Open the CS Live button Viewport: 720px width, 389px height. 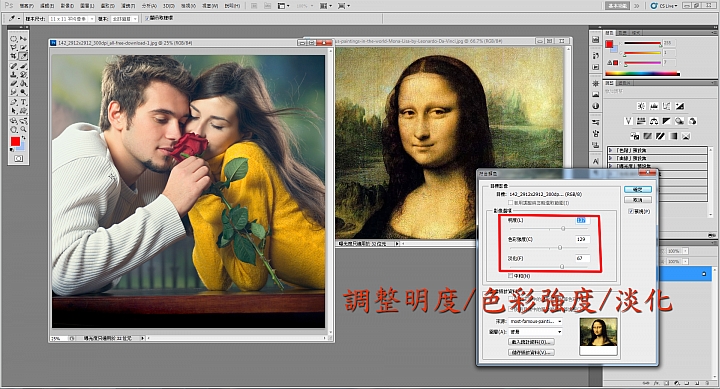point(664,6)
